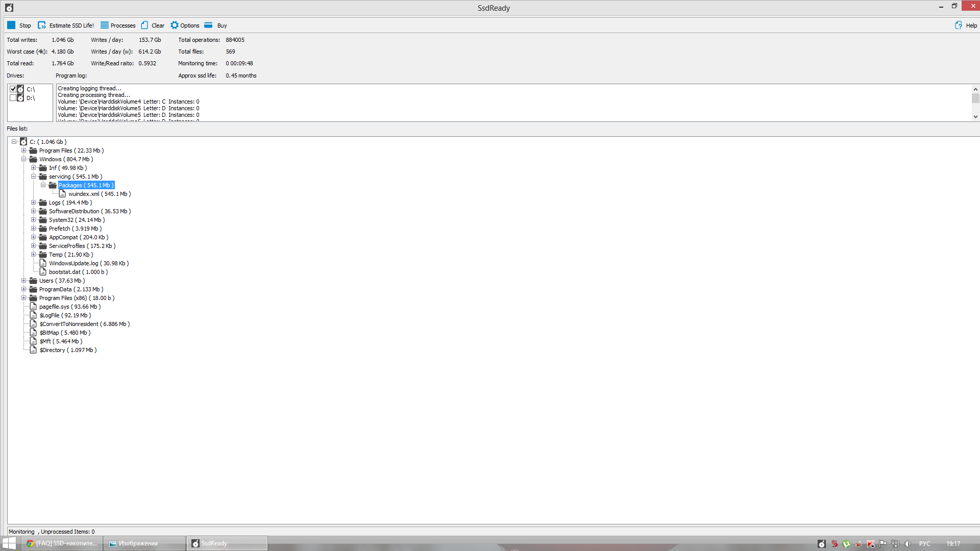Open Изображения window from taskbar
The height and width of the screenshot is (551, 980).
144,543
